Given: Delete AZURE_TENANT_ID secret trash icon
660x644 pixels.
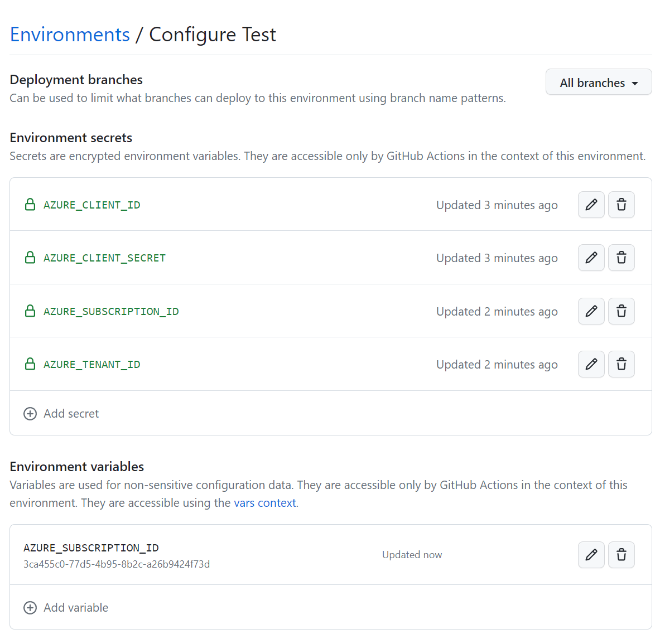Looking at the screenshot, I should (x=622, y=364).
